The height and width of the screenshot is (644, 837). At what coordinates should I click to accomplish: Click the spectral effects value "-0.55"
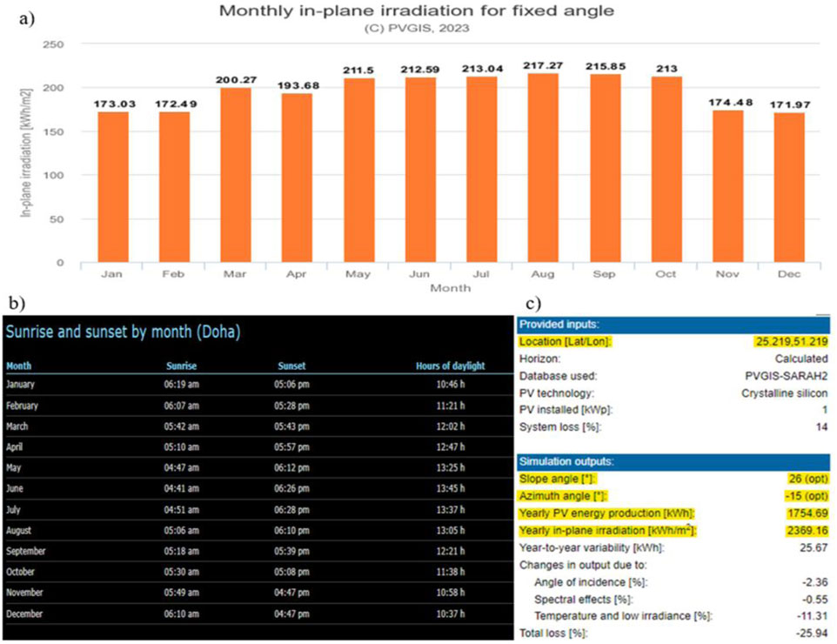tap(814, 599)
